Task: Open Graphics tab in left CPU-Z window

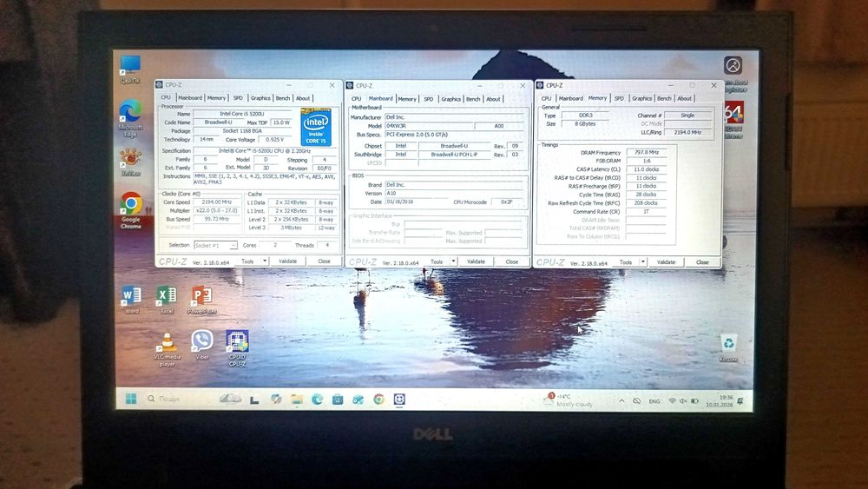Action: pyautogui.click(x=260, y=98)
